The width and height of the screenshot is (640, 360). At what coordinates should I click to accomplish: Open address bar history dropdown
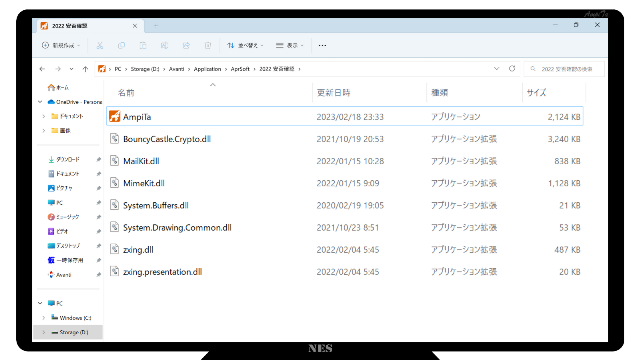pos(496,69)
